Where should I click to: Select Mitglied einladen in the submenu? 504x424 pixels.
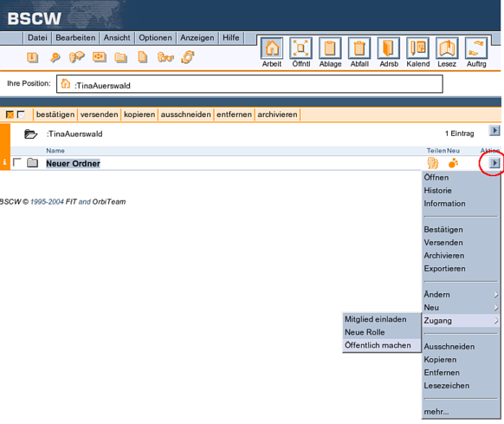[382, 319]
